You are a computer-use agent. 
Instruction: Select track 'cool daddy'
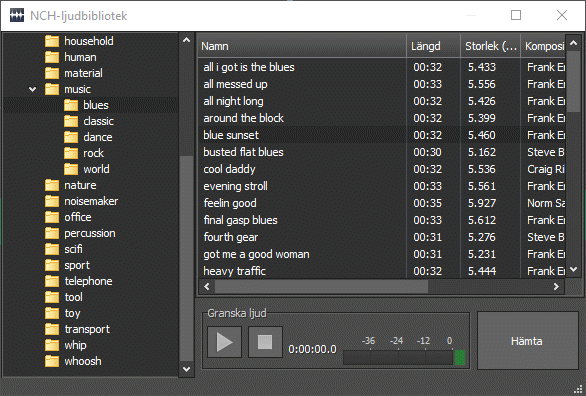point(229,169)
